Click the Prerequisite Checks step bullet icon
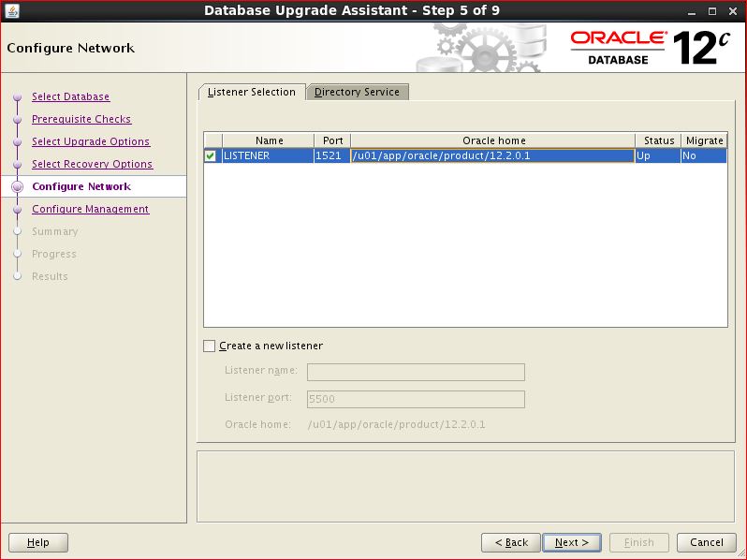 click(x=17, y=120)
